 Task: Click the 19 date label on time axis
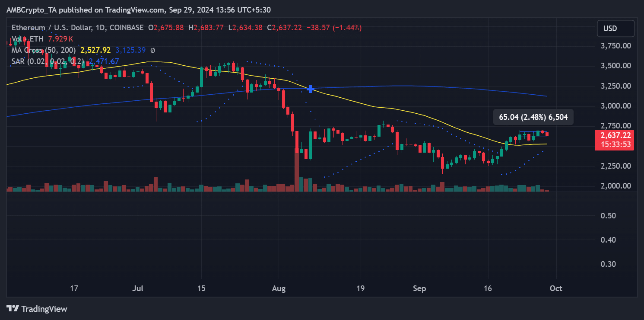[x=361, y=288]
